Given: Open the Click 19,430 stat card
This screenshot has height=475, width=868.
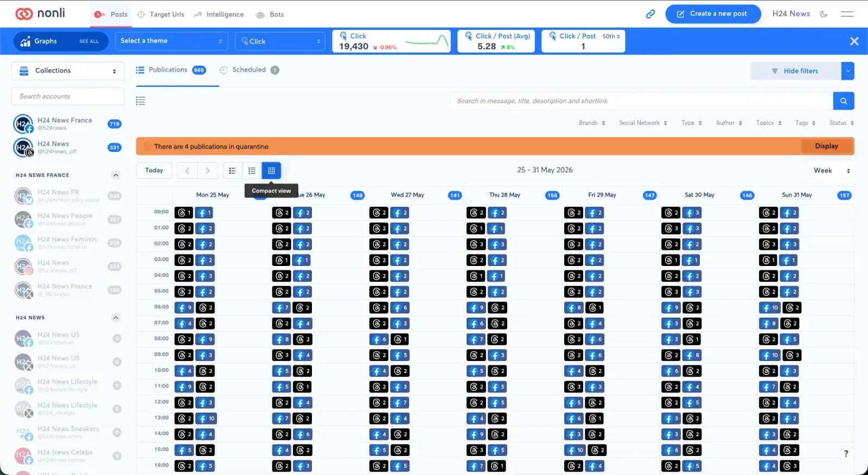Looking at the screenshot, I should [x=391, y=41].
